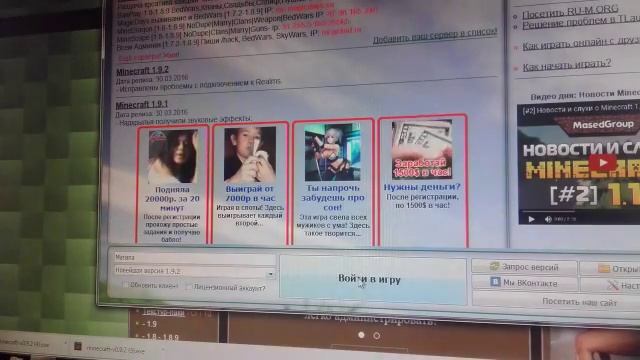This screenshot has height=360, width=640.
Task: Open the Как начать играть? link
Action: point(567,65)
